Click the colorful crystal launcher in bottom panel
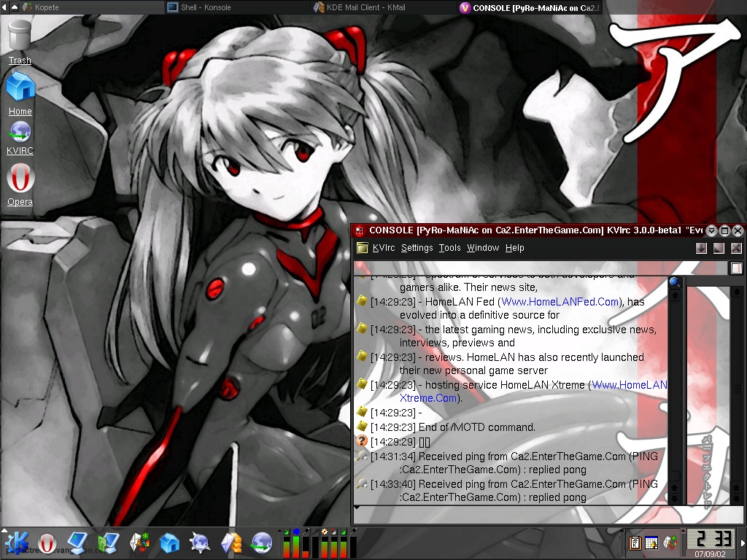This screenshot has height=560, width=747. [139, 543]
